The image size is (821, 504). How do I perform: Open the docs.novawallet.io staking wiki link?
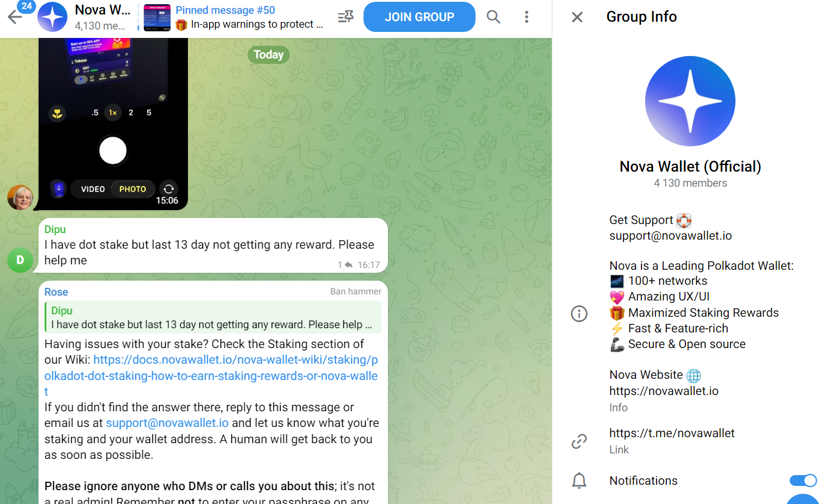(x=211, y=376)
